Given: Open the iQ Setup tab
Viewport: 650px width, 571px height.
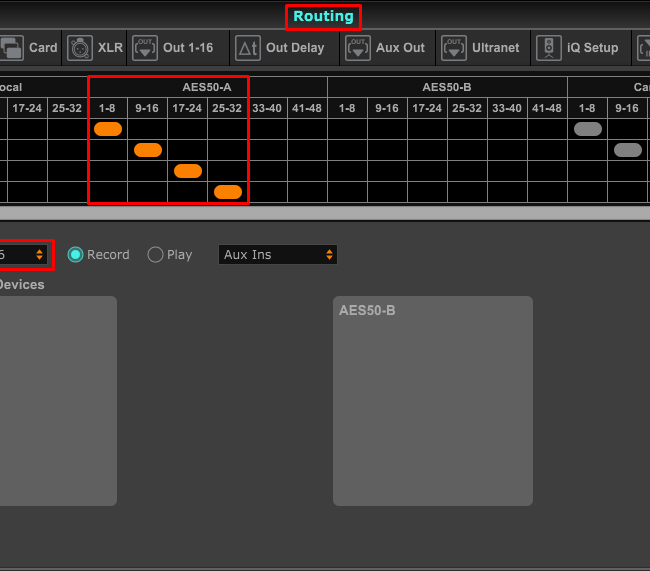Looking at the screenshot, I should (581, 48).
